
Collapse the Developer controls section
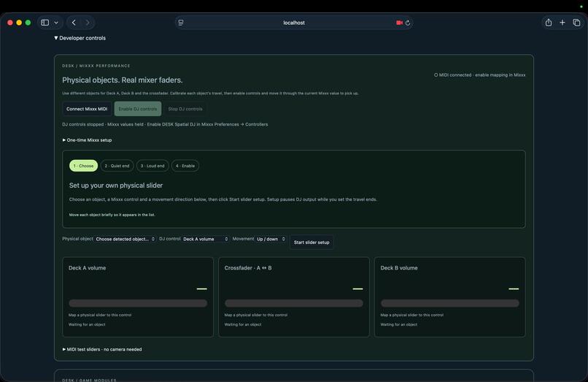[x=80, y=38]
